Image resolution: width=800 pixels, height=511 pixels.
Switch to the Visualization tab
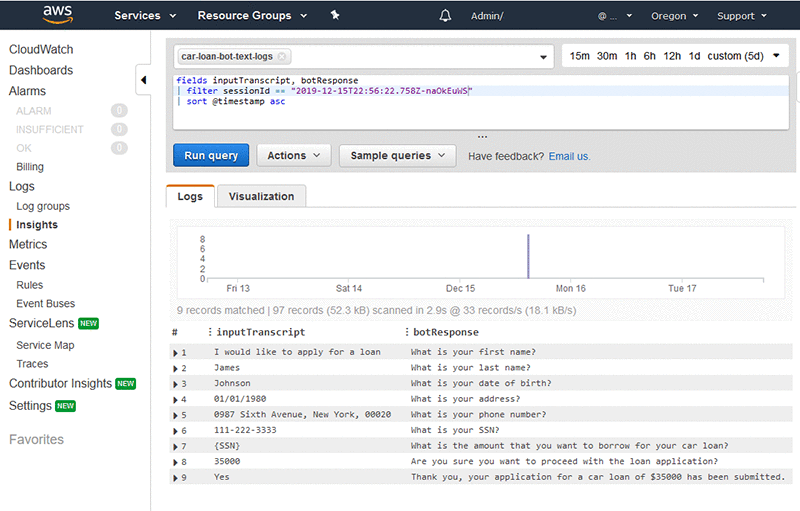pyautogui.click(x=261, y=197)
